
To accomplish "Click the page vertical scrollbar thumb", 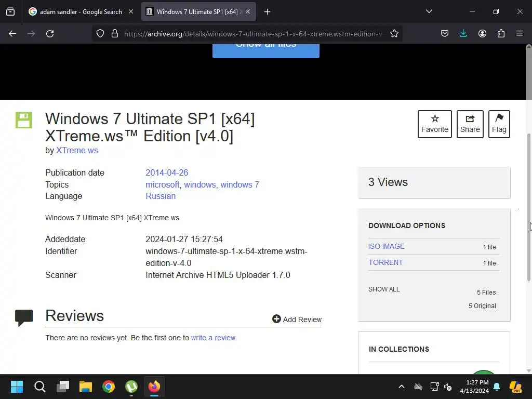I will pos(528,207).
